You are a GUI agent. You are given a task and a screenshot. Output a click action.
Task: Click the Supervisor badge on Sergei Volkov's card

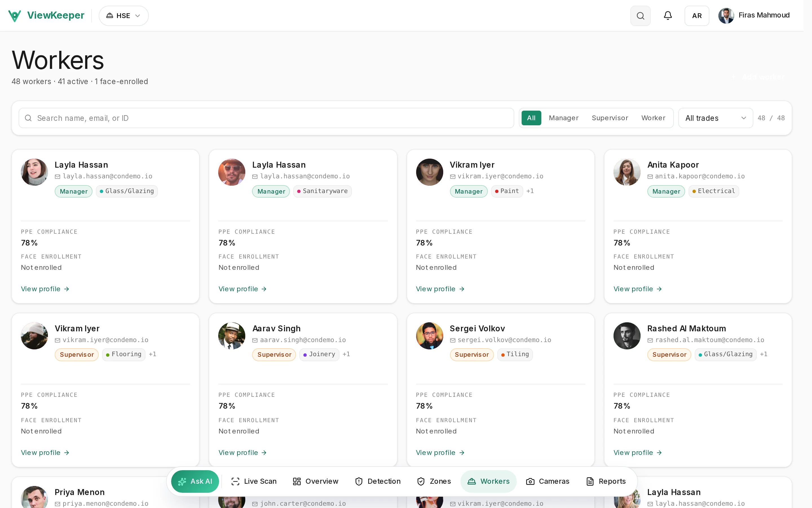pyautogui.click(x=471, y=355)
